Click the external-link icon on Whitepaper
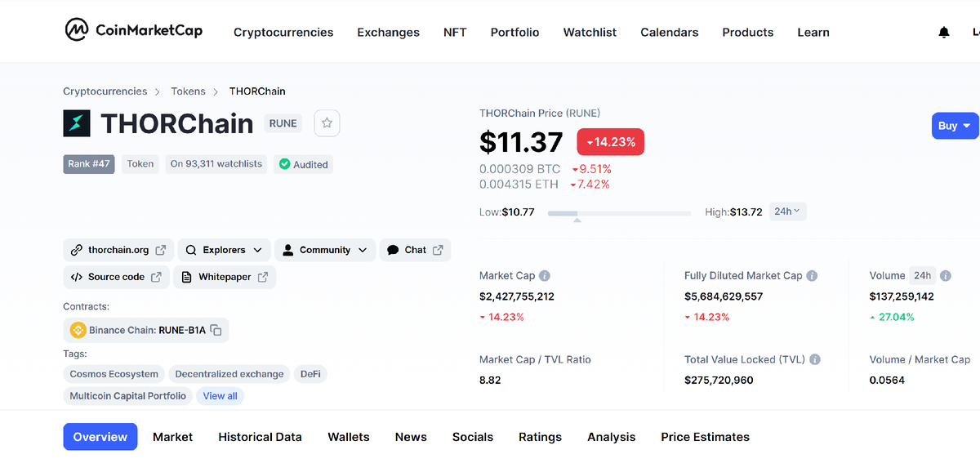Image resolution: width=980 pixels, height=463 pixels. click(263, 277)
